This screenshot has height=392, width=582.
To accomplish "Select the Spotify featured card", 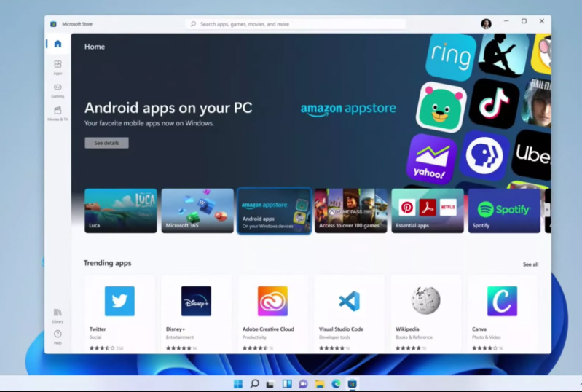I will click(x=504, y=211).
